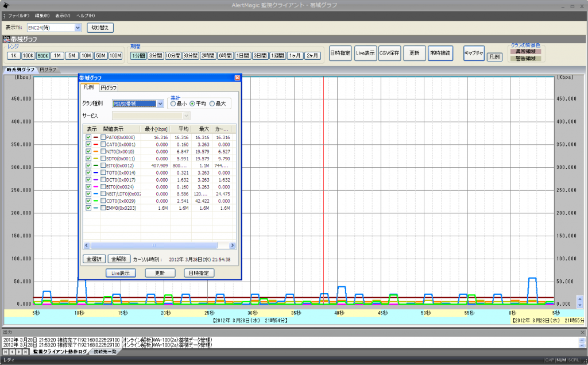The image size is (588, 365).
Task: Set period to 1週間
Action: click(277, 56)
